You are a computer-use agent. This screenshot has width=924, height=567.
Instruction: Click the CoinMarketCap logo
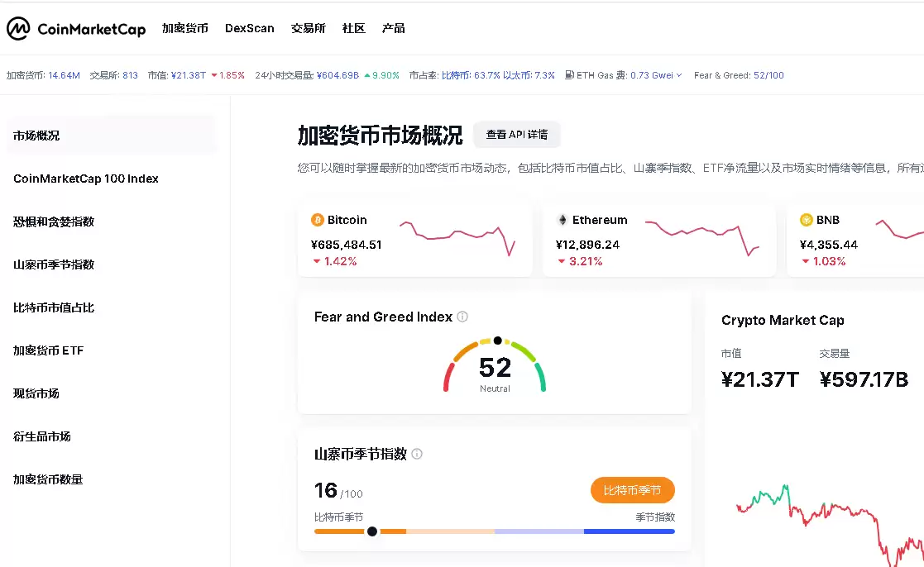point(76,27)
